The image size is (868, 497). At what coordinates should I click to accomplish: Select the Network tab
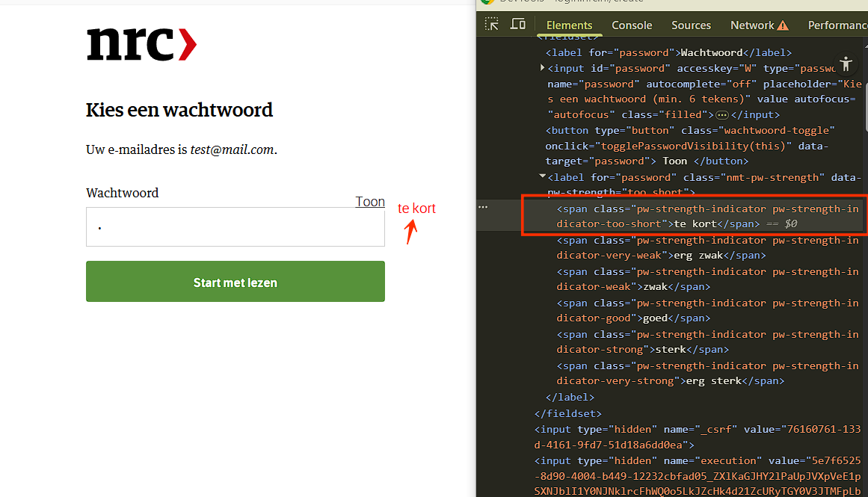pyautogui.click(x=752, y=25)
